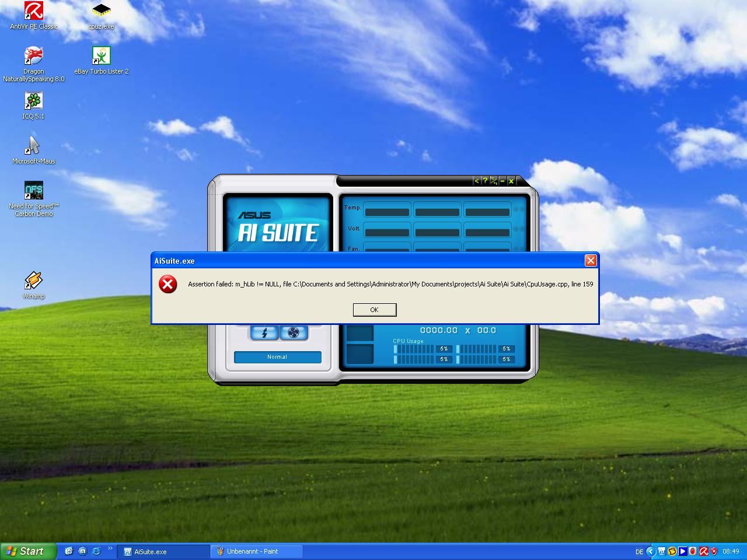This screenshot has height=560, width=747.
Task: Click the blue play arrow tray icon
Action: click(x=682, y=551)
